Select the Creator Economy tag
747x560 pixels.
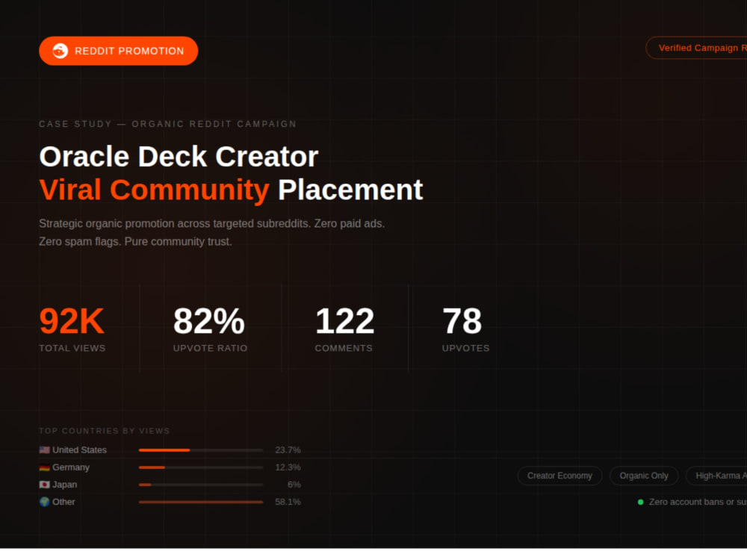(x=560, y=476)
